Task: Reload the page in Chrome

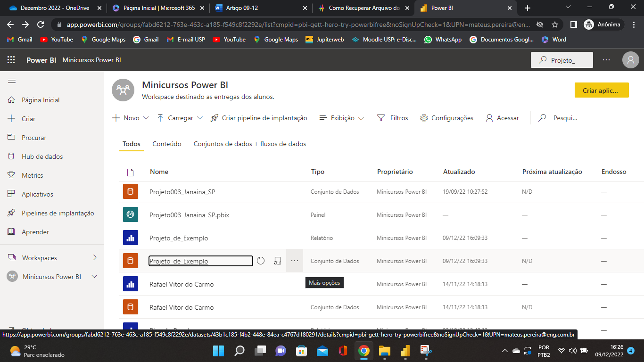Action: tap(41, 25)
